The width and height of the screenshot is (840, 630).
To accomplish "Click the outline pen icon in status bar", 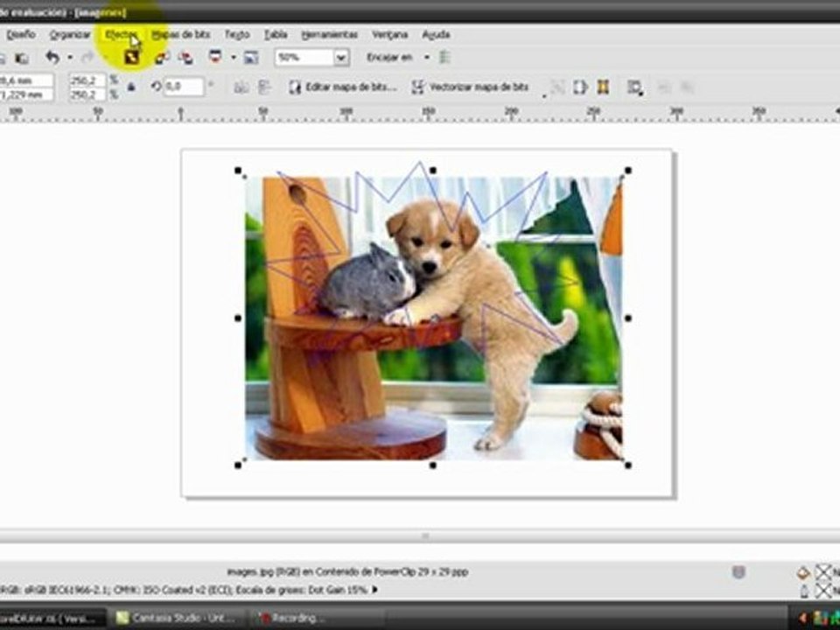I will (x=803, y=591).
